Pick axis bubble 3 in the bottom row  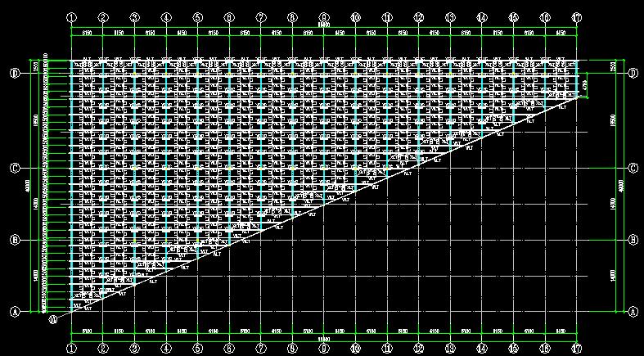(x=135, y=349)
